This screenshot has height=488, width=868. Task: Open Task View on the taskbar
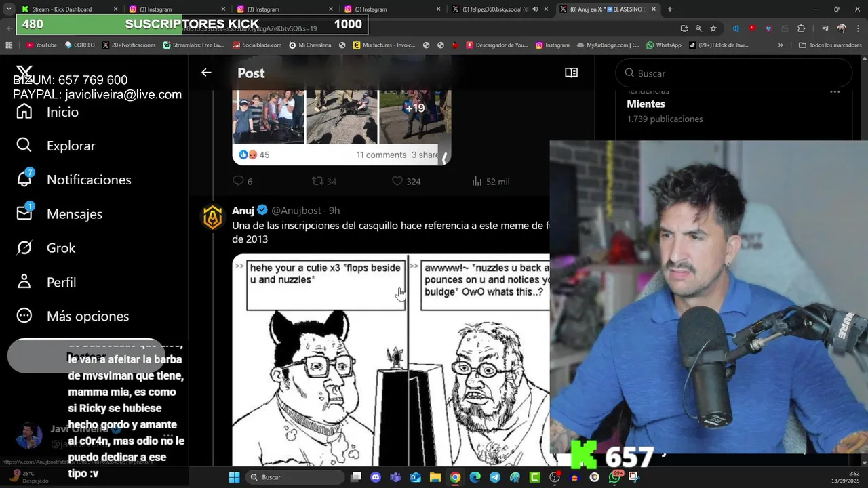(x=356, y=477)
